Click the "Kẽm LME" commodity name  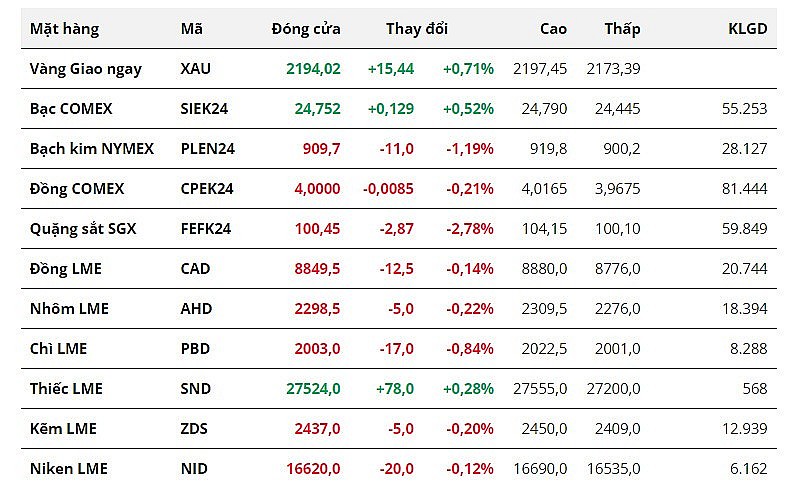[62, 429]
